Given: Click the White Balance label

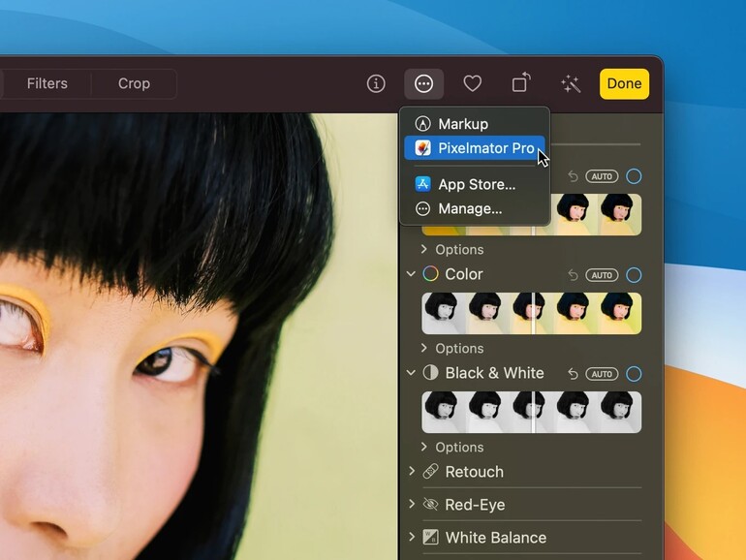Looking at the screenshot, I should (x=496, y=537).
